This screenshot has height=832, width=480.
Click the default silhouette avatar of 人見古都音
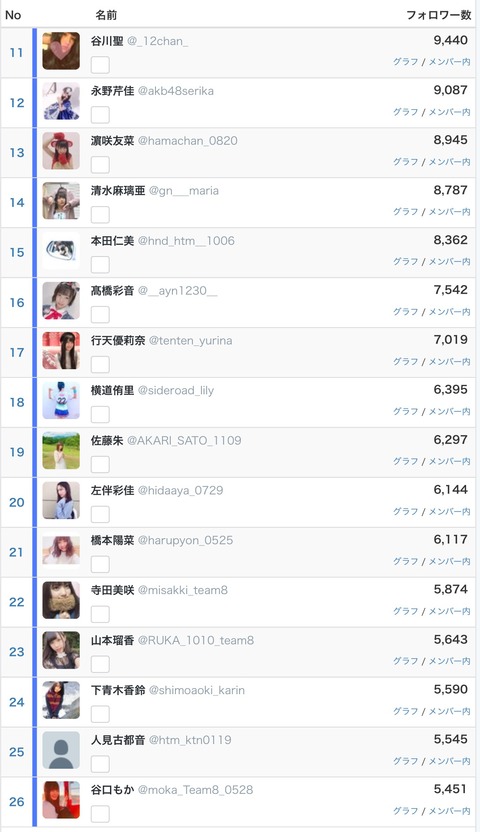61,750
